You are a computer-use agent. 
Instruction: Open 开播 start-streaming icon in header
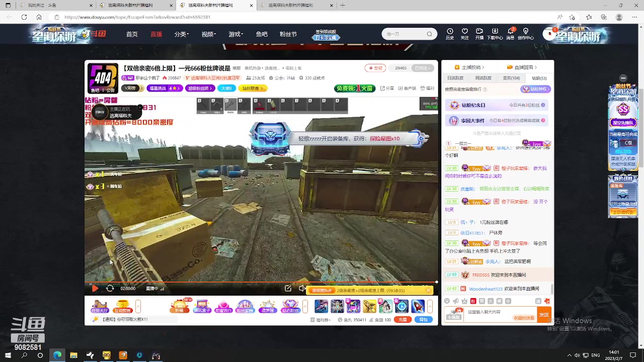479,34
